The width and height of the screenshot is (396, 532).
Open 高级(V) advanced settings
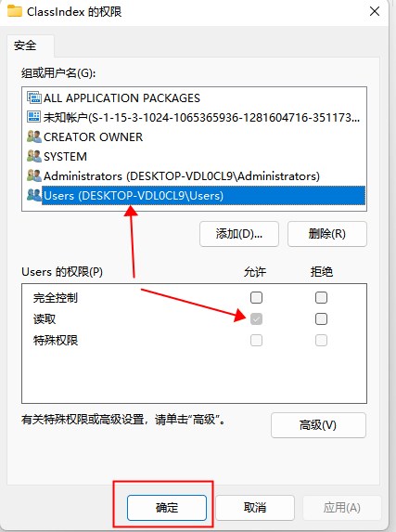point(318,425)
